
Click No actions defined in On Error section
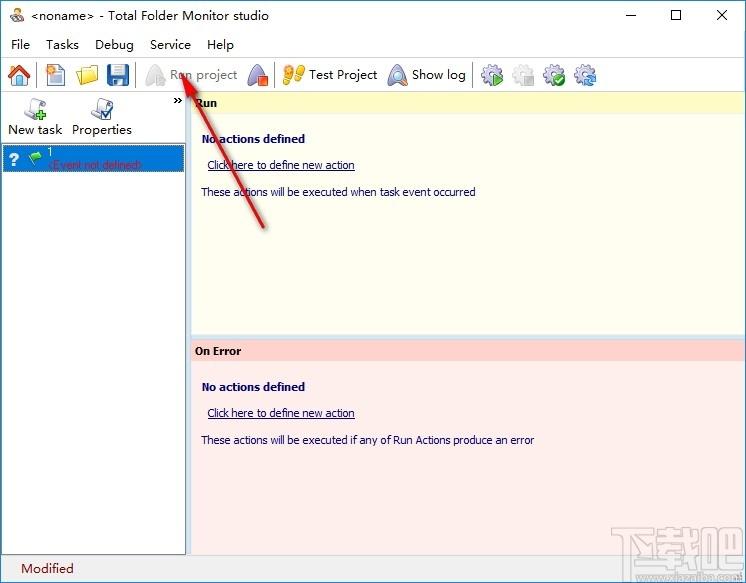(253, 387)
